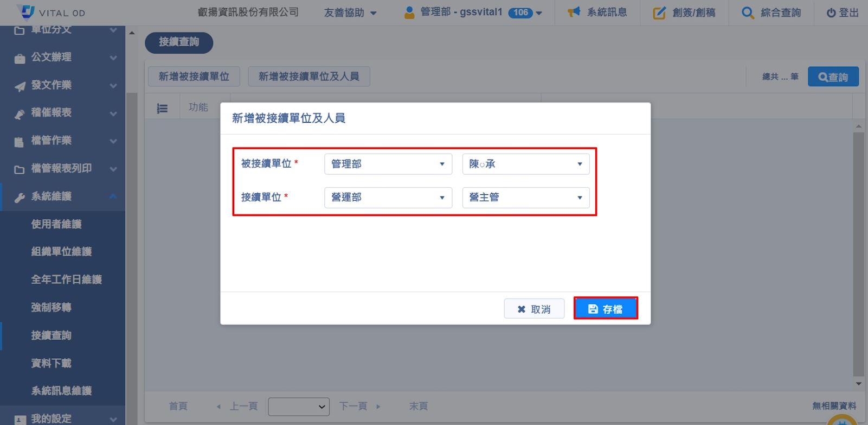Open 綜合查詢 magnifier search icon
The image size is (868, 425).
point(748,12)
